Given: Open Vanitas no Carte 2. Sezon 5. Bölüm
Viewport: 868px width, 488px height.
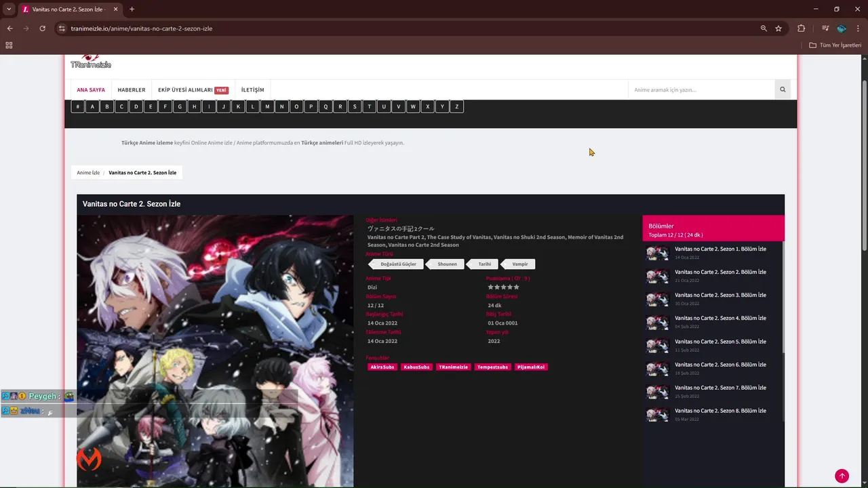Looking at the screenshot, I should pyautogui.click(x=720, y=342).
